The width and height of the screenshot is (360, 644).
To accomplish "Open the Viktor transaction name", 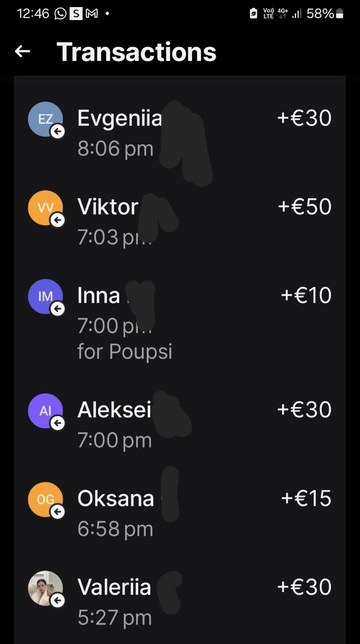I will point(108,207).
